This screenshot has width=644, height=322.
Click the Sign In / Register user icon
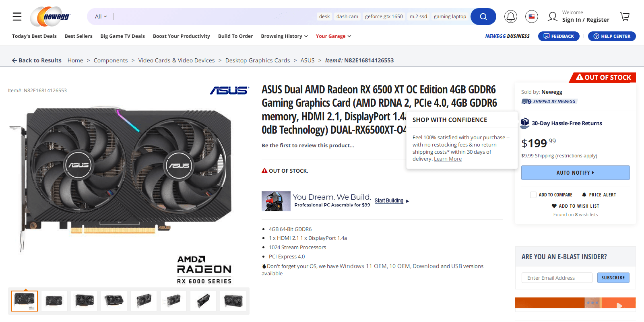[553, 17]
